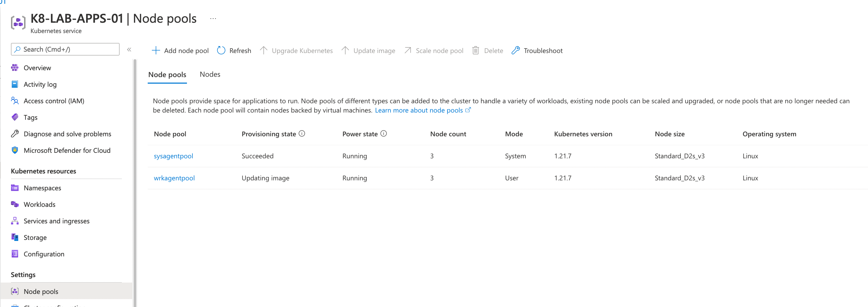
Task: Click the Kubernetes service icon beside the title
Action: [18, 23]
